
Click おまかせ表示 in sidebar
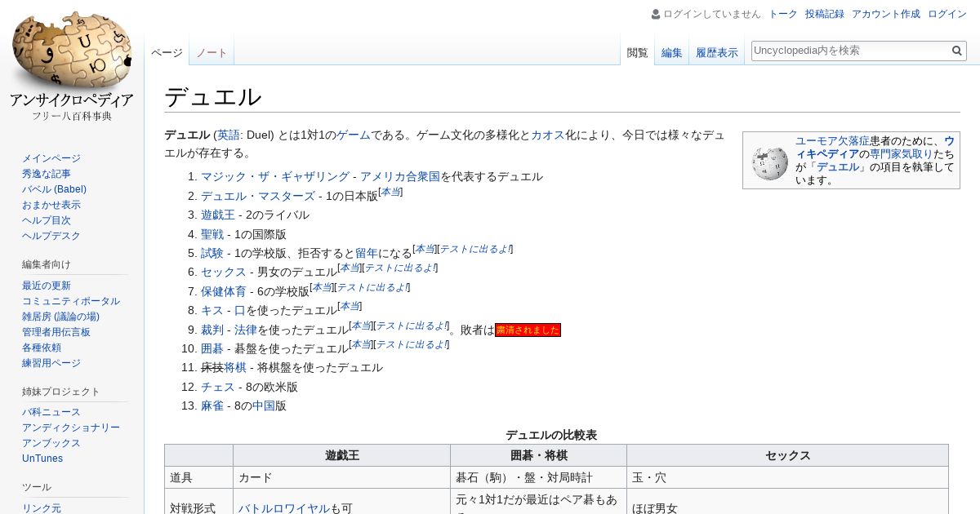(x=51, y=205)
